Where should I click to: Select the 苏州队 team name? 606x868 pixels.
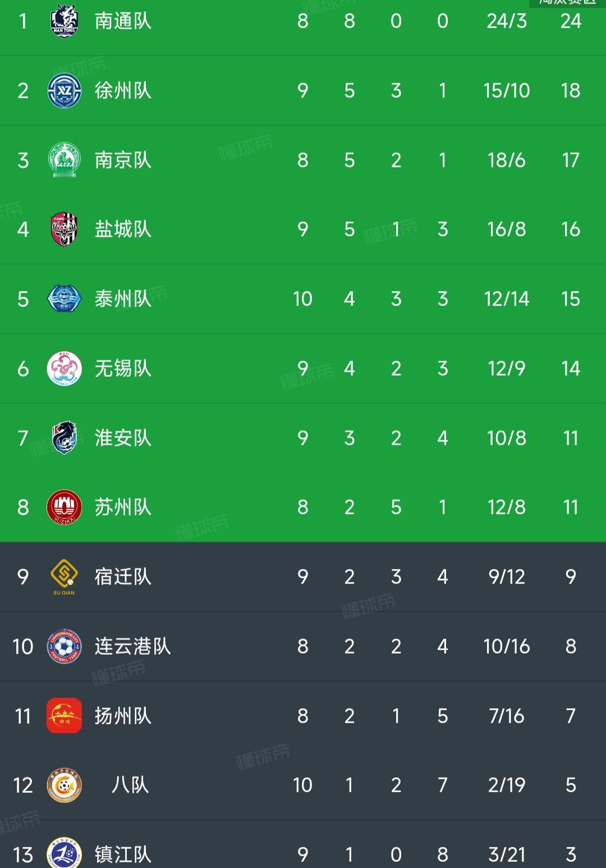[123, 507]
